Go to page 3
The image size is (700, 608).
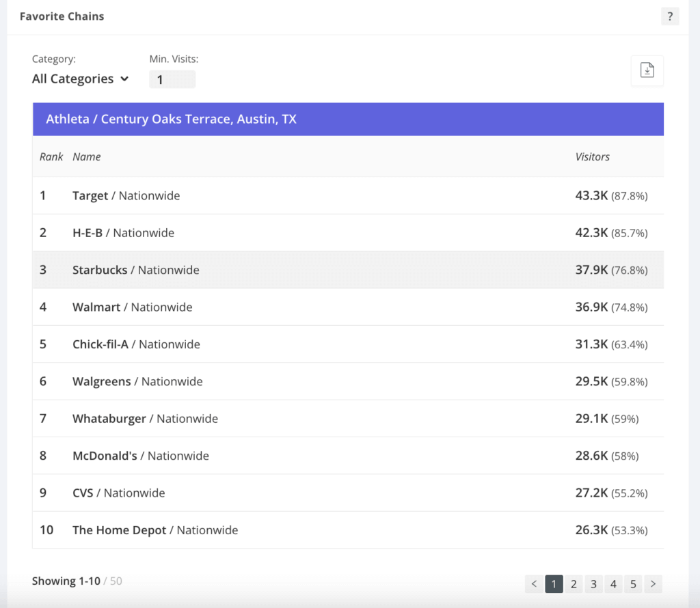point(594,584)
